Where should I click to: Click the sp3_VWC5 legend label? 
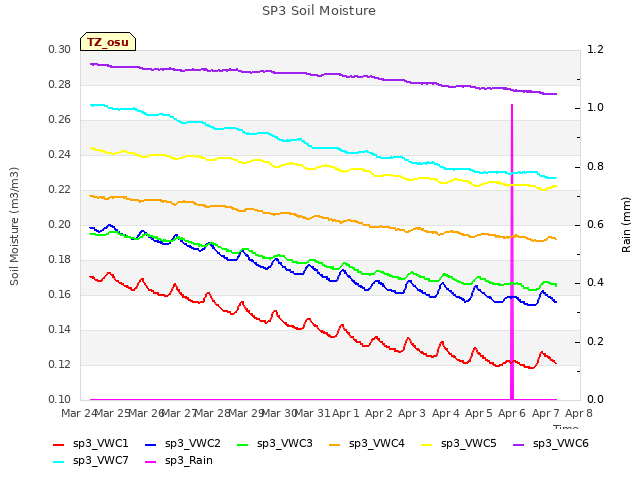(x=469, y=443)
